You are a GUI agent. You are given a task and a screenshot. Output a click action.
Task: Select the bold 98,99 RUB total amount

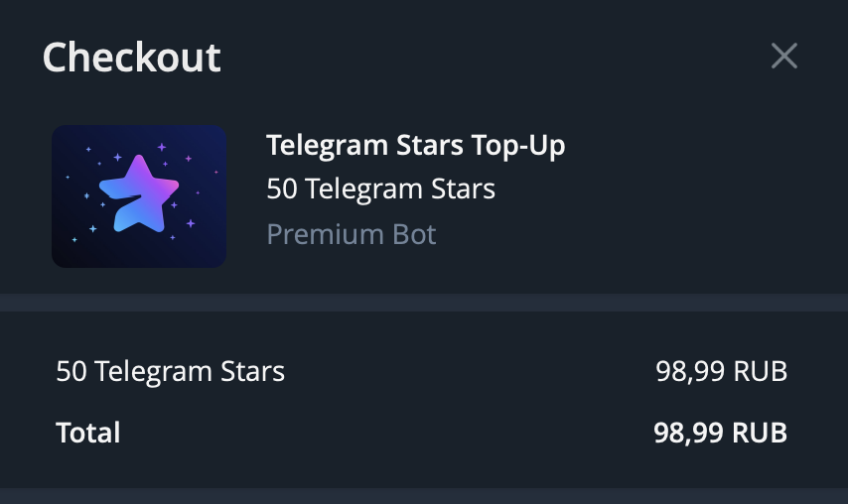tap(720, 433)
